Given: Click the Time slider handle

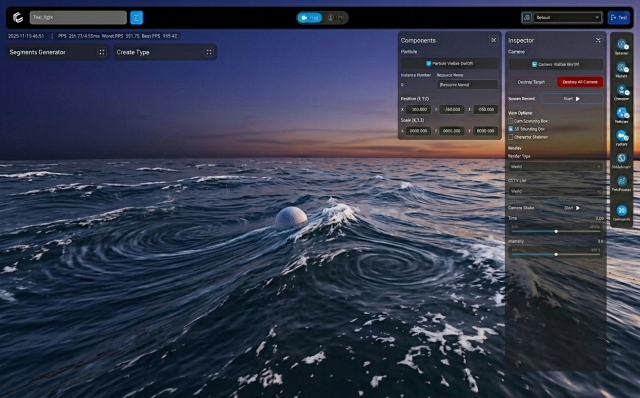Looking at the screenshot, I should (556, 231).
